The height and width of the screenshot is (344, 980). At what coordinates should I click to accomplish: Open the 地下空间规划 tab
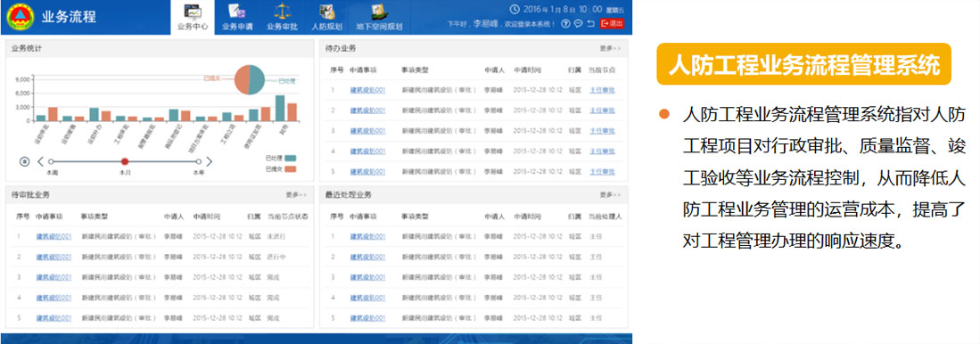click(x=379, y=17)
